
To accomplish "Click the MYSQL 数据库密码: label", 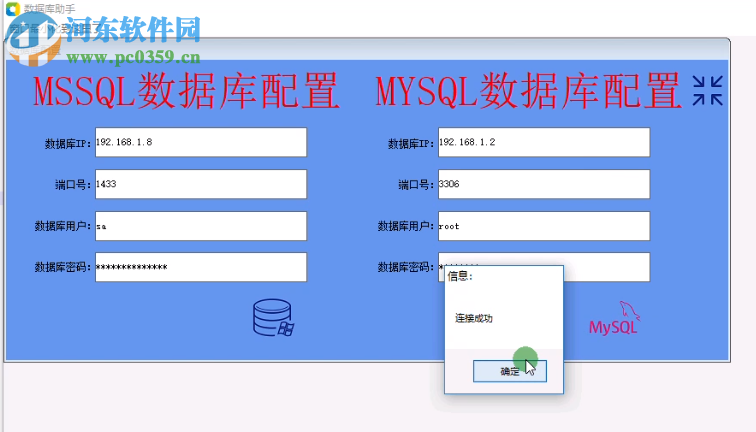I will tap(405, 267).
